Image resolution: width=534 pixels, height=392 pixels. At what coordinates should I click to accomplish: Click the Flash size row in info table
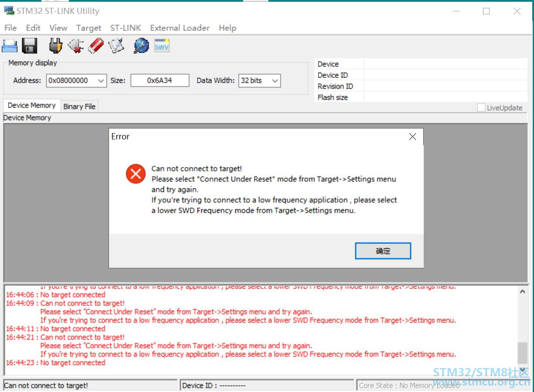[x=421, y=97]
